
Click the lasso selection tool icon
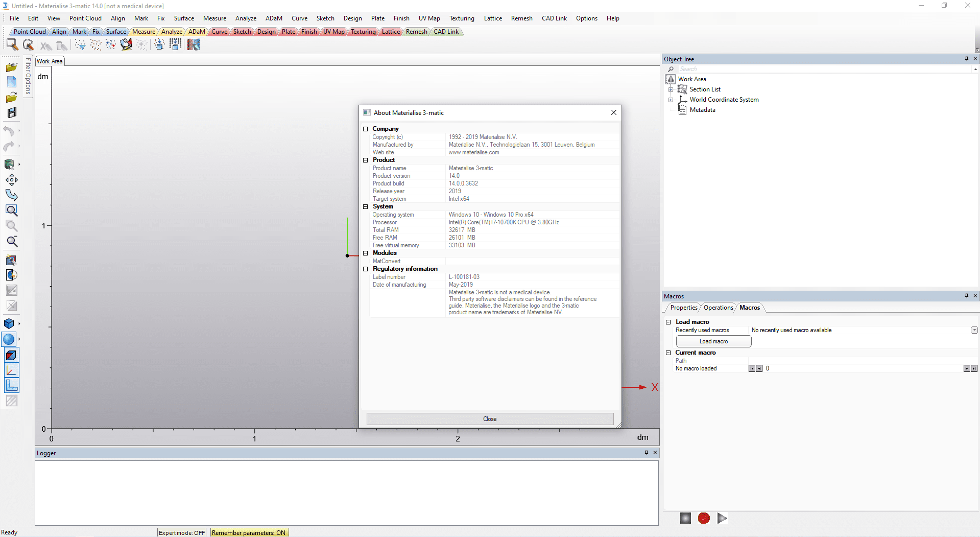pyautogui.click(x=28, y=45)
